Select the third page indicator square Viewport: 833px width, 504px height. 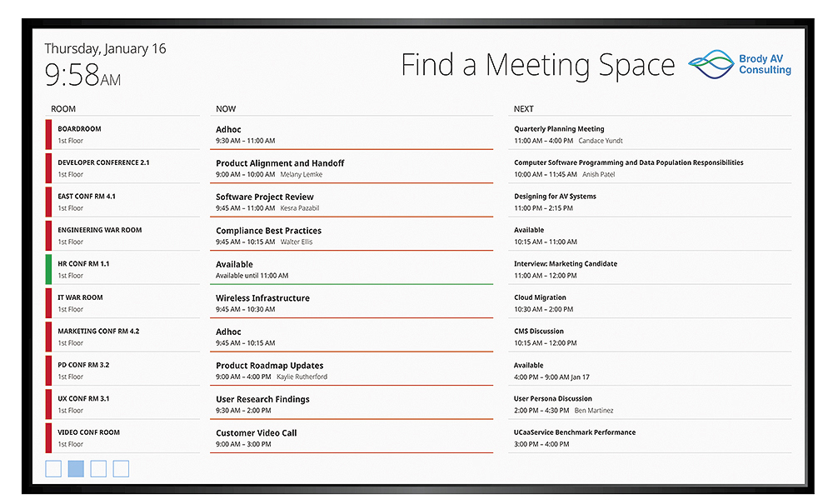point(98,468)
